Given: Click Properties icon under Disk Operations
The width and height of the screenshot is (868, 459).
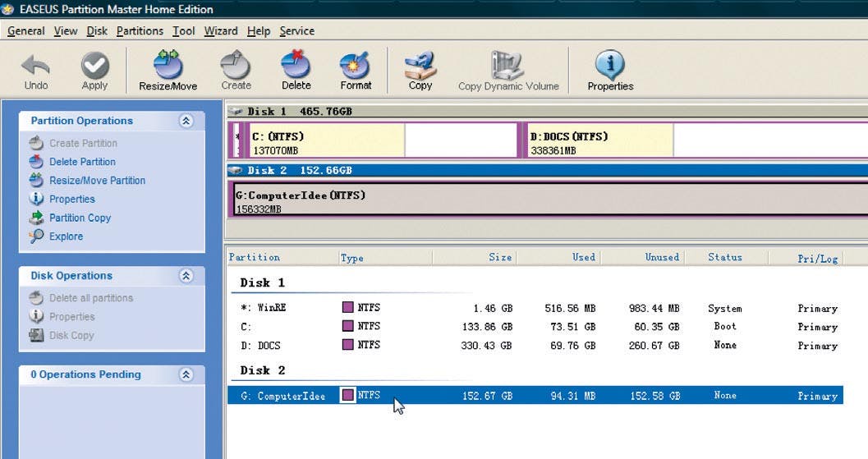Looking at the screenshot, I should [x=36, y=316].
